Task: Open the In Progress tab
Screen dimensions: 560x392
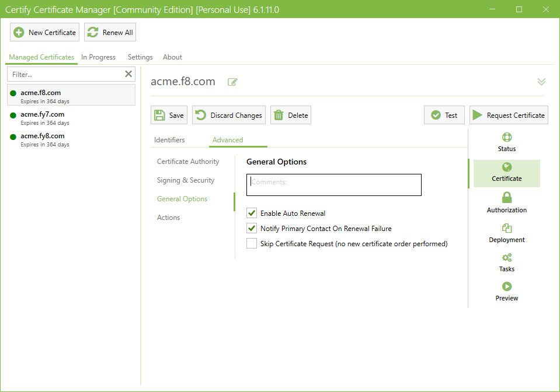Action: coord(98,57)
